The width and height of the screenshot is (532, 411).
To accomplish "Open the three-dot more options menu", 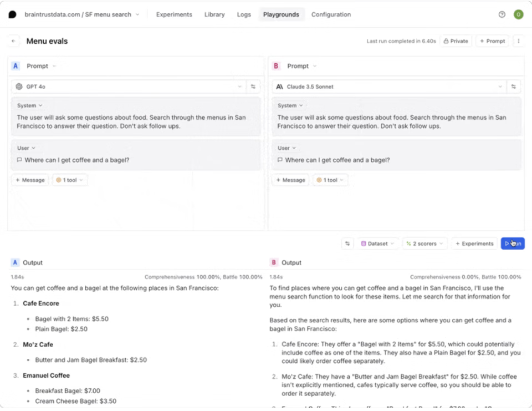I will point(519,41).
